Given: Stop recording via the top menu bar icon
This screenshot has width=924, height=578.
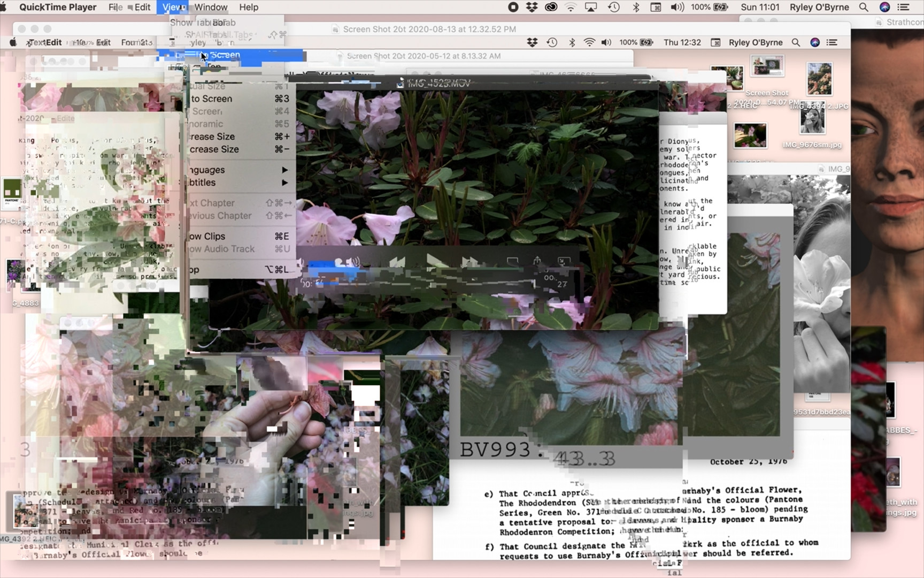Looking at the screenshot, I should [513, 7].
